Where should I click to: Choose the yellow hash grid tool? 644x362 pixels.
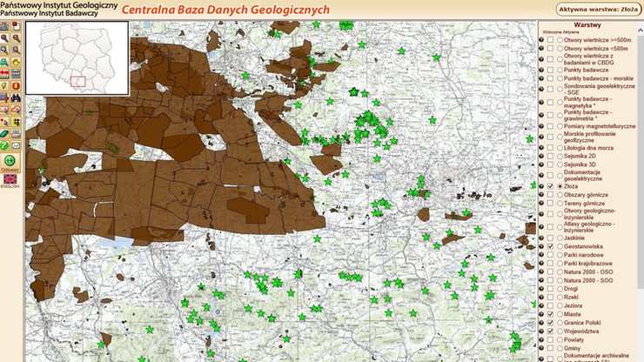pos(16,122)
